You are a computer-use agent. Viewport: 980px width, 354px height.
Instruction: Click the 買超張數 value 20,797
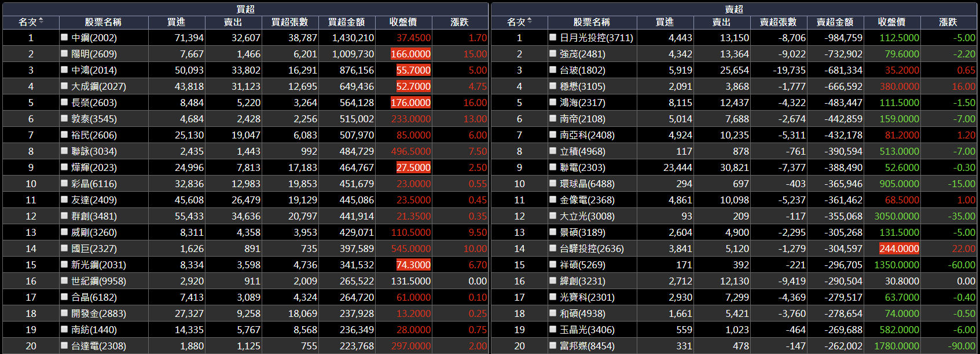(x=303, y=216)
